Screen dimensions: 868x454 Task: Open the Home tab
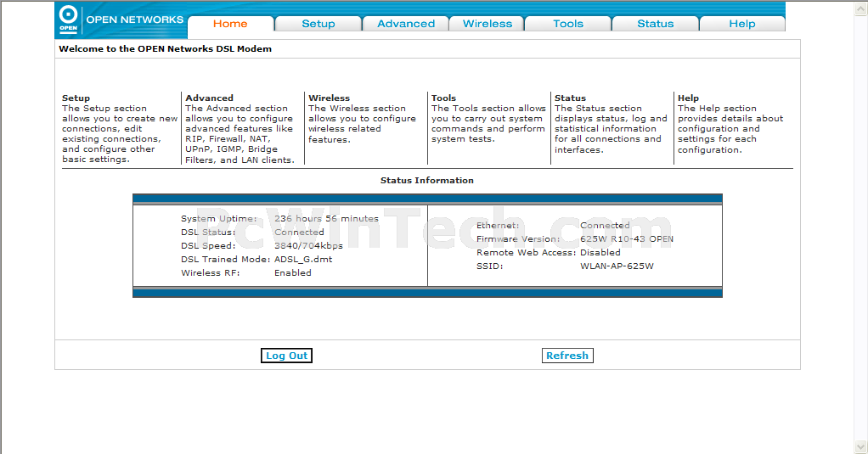(230, 24)
